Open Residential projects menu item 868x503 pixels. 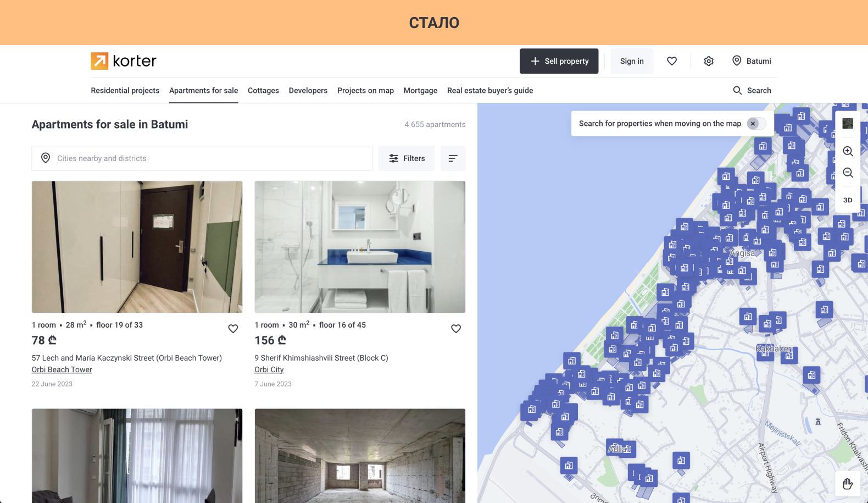pyautogui.click(x=125, y=90)
